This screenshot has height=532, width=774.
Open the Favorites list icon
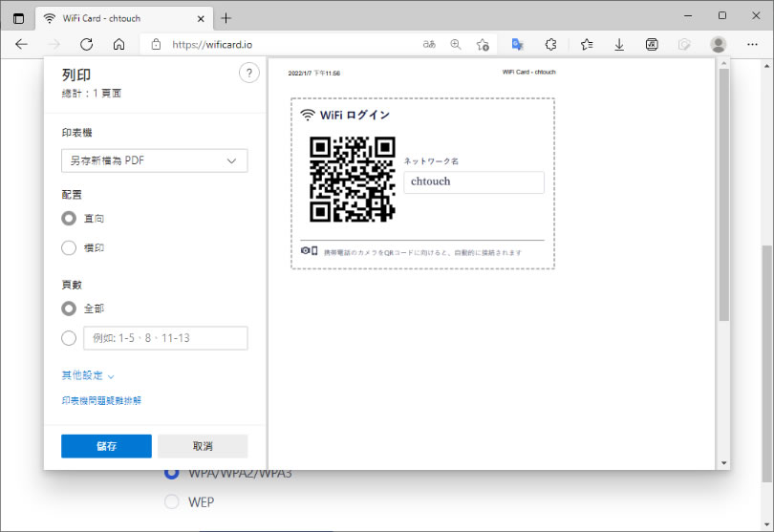click(587, 45)
